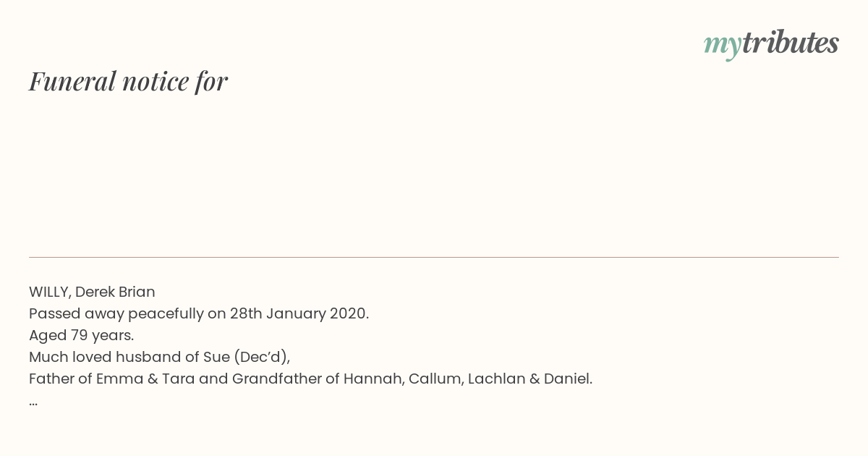The image size is (868, 456).
Task: Click the dark "tributes" logo word
Action: tap(791, 43)
